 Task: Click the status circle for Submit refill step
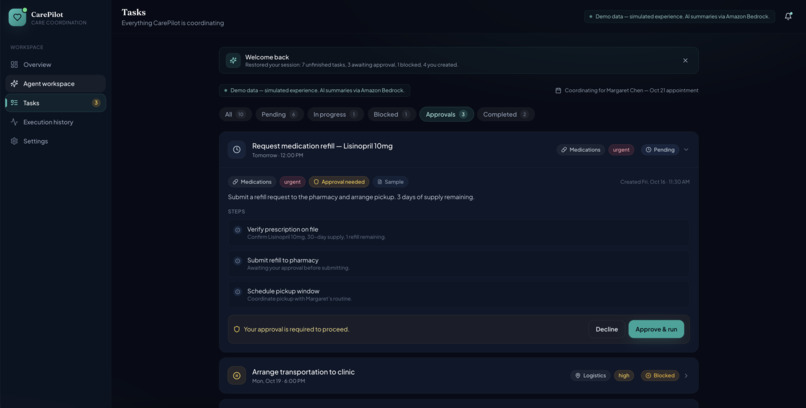pyautogui.click(x=237, y=261)
